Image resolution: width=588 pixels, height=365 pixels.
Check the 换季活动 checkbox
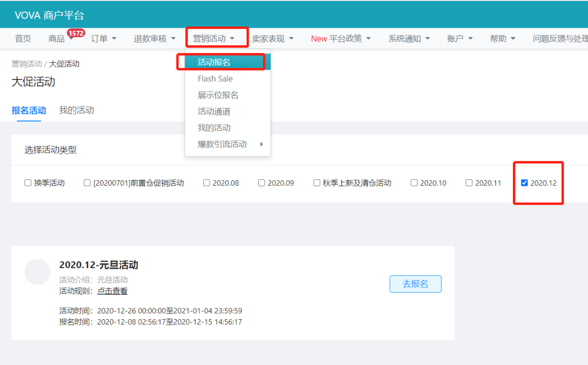(28, 182)
